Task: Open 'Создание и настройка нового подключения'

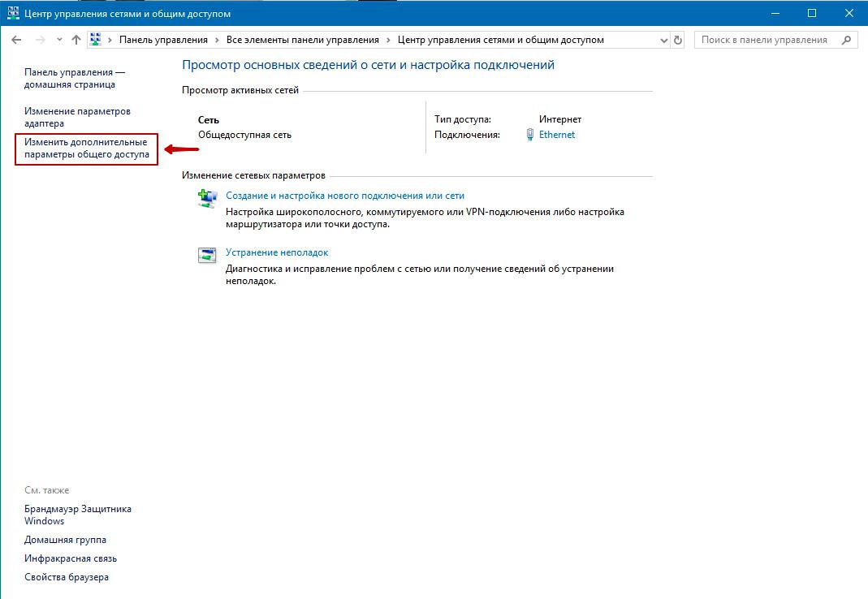Action: (345, 196)
